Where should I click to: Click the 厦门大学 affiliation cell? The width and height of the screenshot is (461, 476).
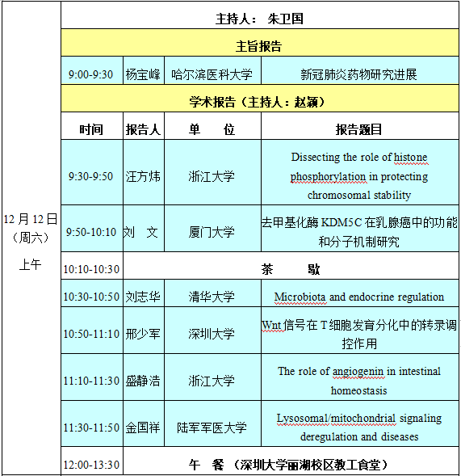click(212, 228)
